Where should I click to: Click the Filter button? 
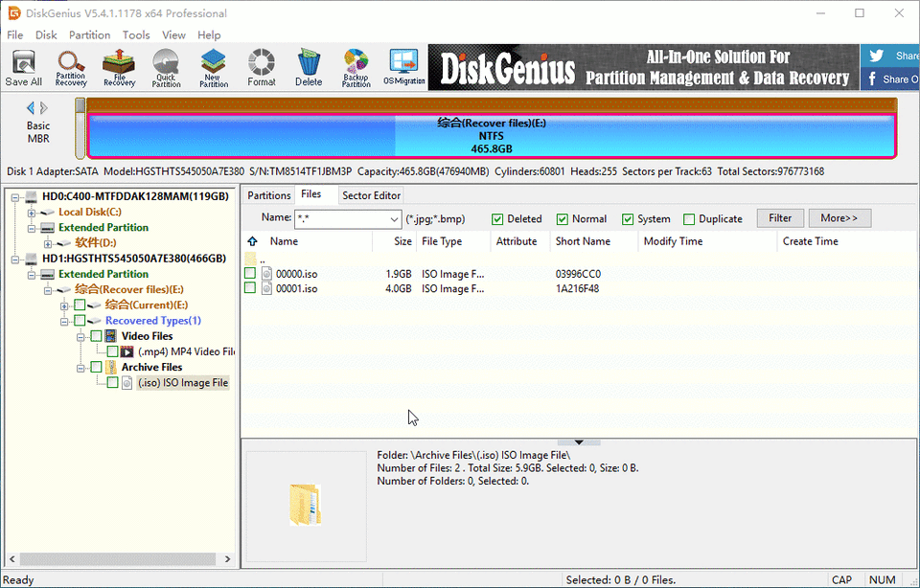point(780,218)
